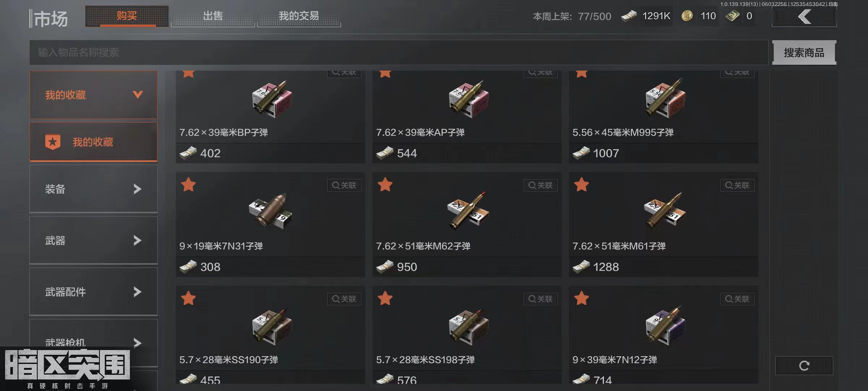Toggle favorite star on 9×19毫米7N31子弹

click(x=188, y=185)
